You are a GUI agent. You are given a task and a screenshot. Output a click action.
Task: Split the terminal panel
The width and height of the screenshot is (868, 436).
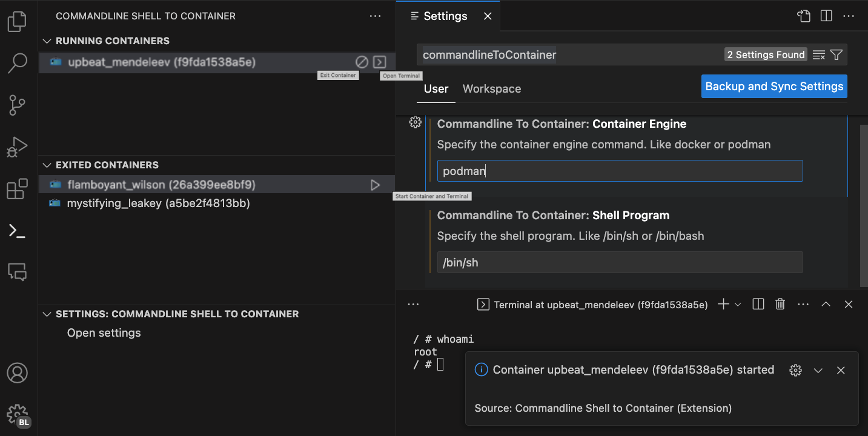coord(758,305)
